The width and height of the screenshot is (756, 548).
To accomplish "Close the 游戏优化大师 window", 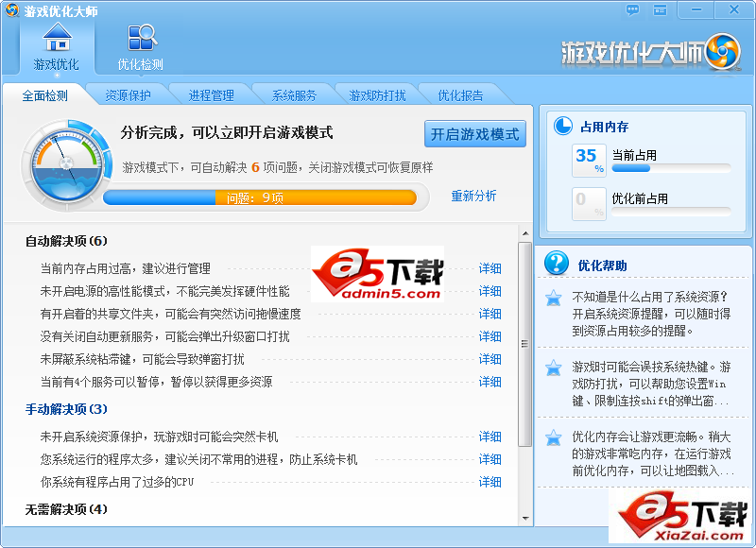I will (734, 9).
